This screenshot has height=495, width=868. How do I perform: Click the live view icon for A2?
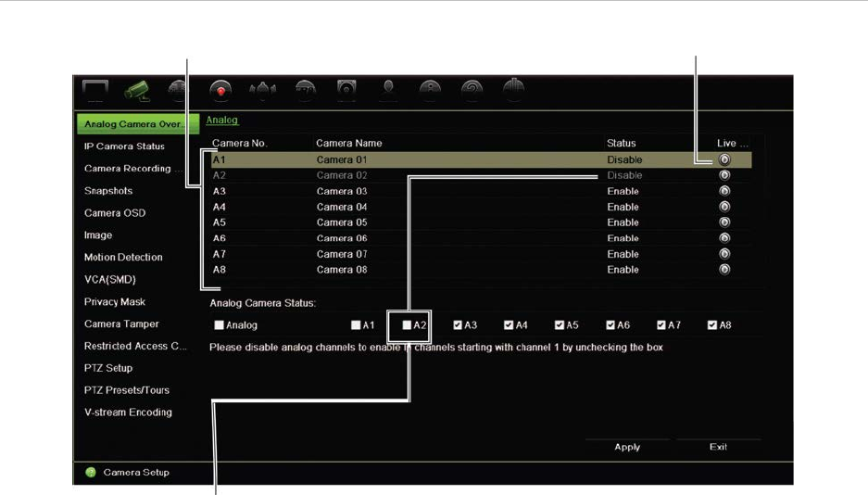724,175
